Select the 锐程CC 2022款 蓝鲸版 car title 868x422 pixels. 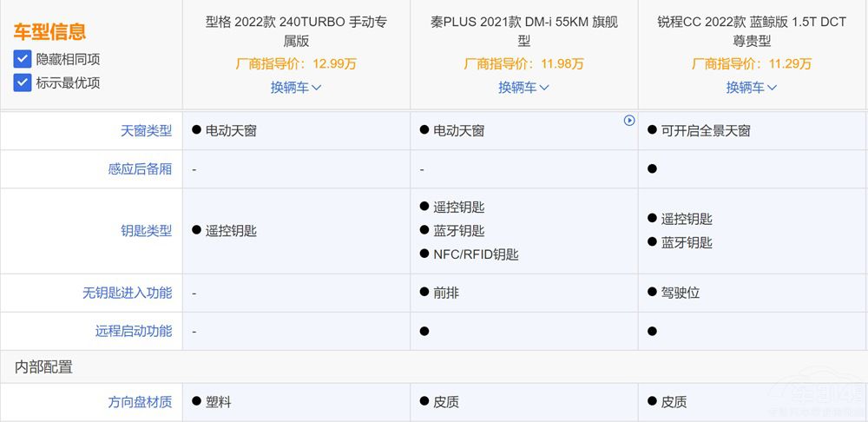[x=752, y=30]
